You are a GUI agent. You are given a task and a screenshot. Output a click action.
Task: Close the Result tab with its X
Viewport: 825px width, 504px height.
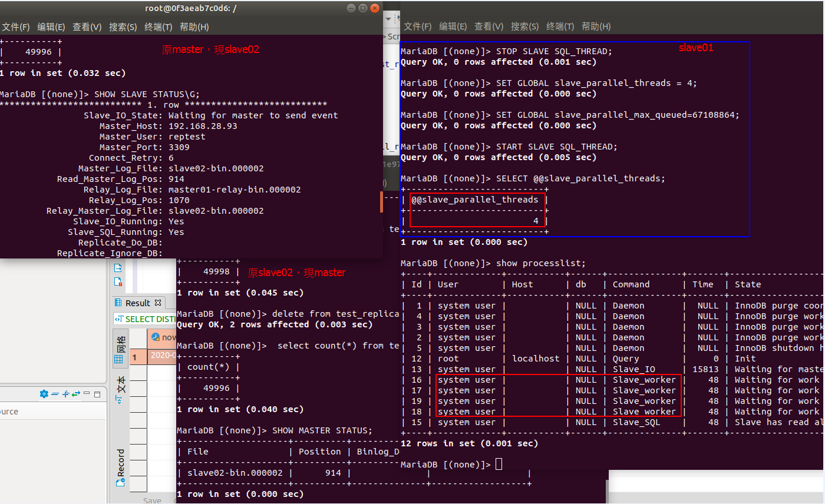click(x=158, y=303)
